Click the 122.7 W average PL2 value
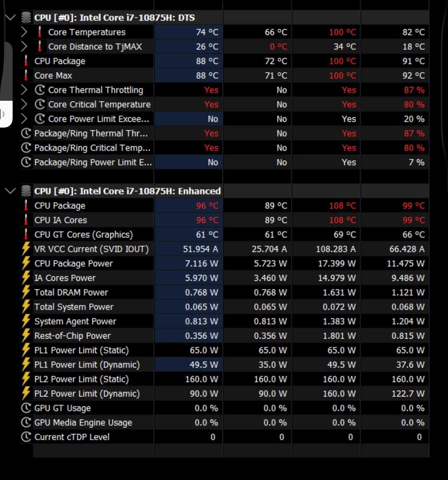Screen dimensions: 448x480 pyautogui.click(x=408, y=393)
